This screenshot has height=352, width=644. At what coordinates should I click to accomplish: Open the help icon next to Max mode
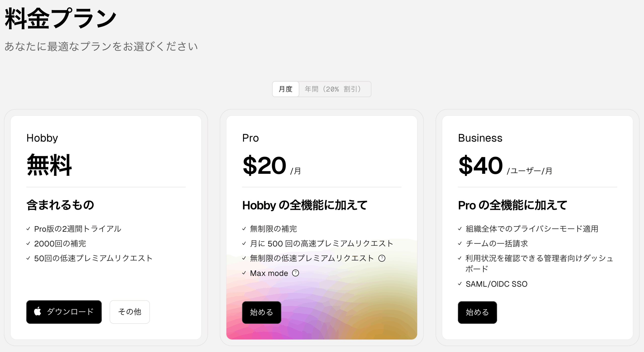[x=296, y=273]
